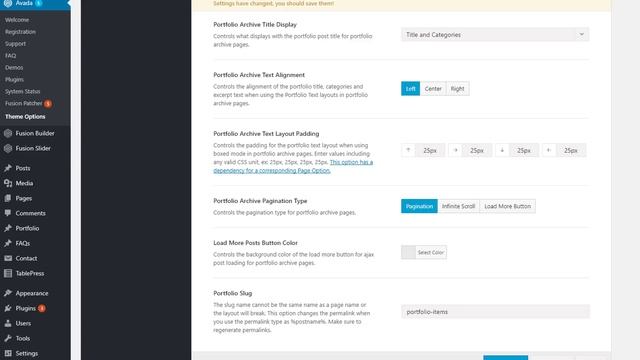Viewport: 640px width, 360px height.
Task: Click the right padding arrow icon
Action: 456,150
